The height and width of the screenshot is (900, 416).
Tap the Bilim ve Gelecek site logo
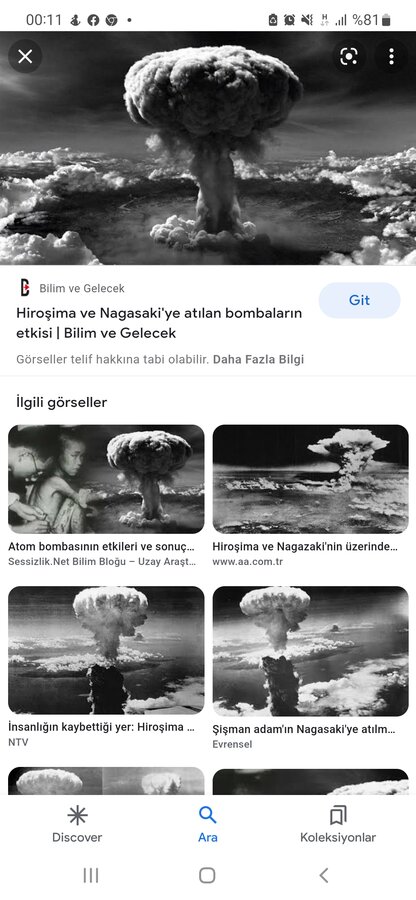point(25,288)
